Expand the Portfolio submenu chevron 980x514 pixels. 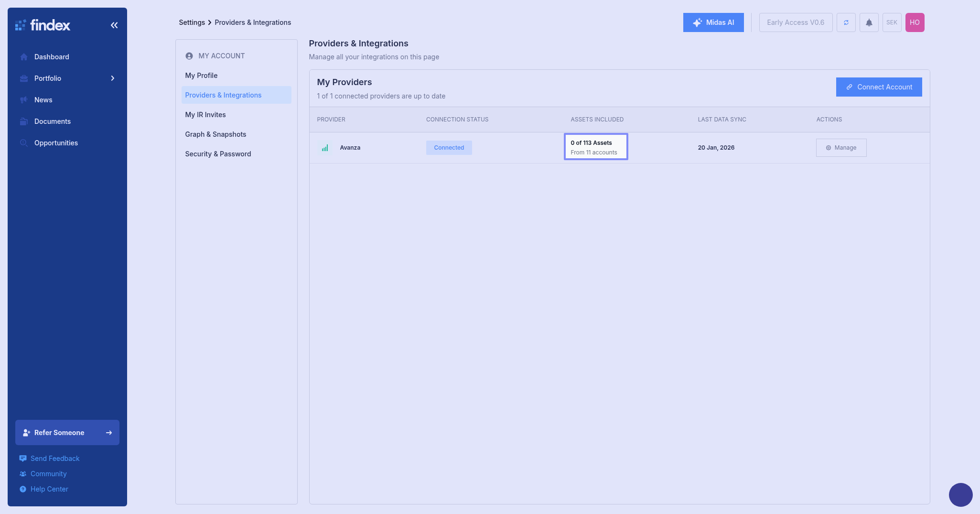(113, 78)
